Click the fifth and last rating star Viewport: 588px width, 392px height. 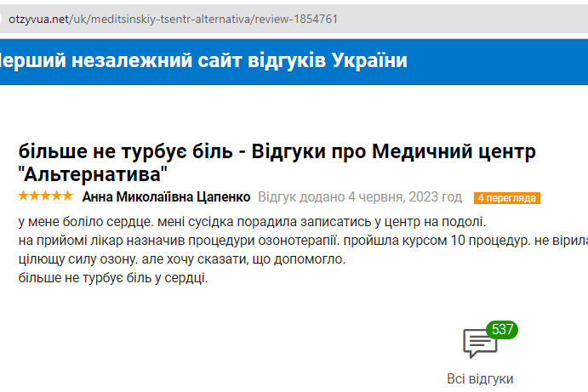pyautogui.click(x=67, y=196)
